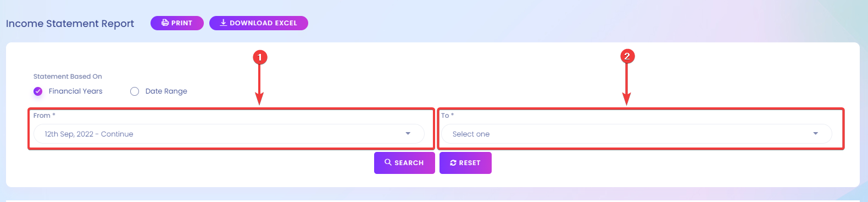
Task: Open the From financial year dropdown
Action: tap(229, 134)
